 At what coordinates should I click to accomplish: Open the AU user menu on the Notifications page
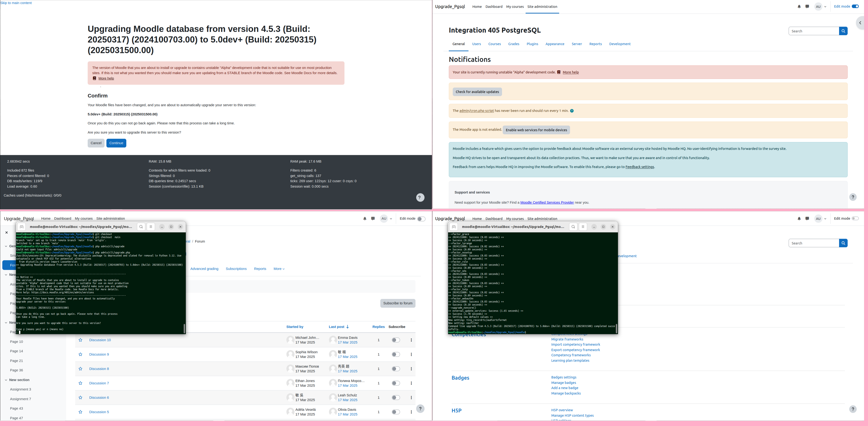click(x=820, y=6)
